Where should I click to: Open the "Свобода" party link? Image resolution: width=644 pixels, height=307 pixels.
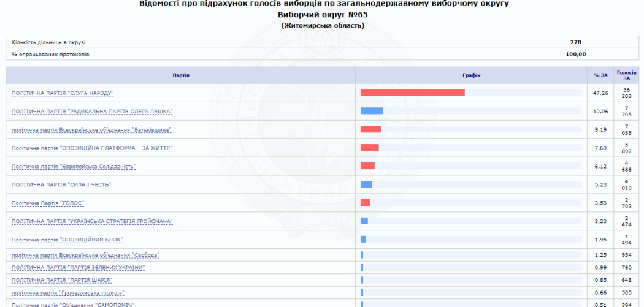(86, 255)
